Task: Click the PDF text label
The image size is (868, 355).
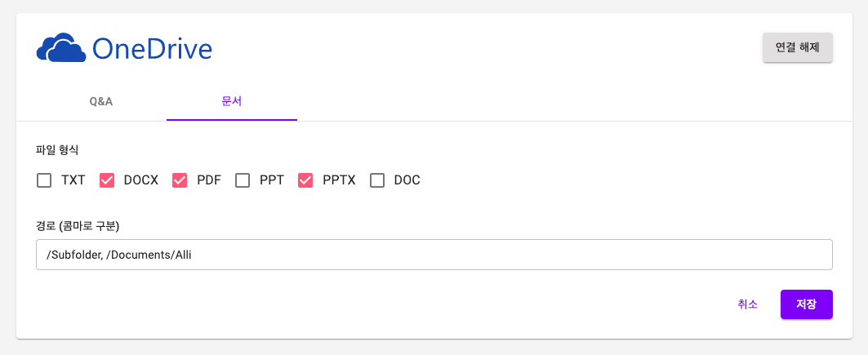Action: point(209,180)
